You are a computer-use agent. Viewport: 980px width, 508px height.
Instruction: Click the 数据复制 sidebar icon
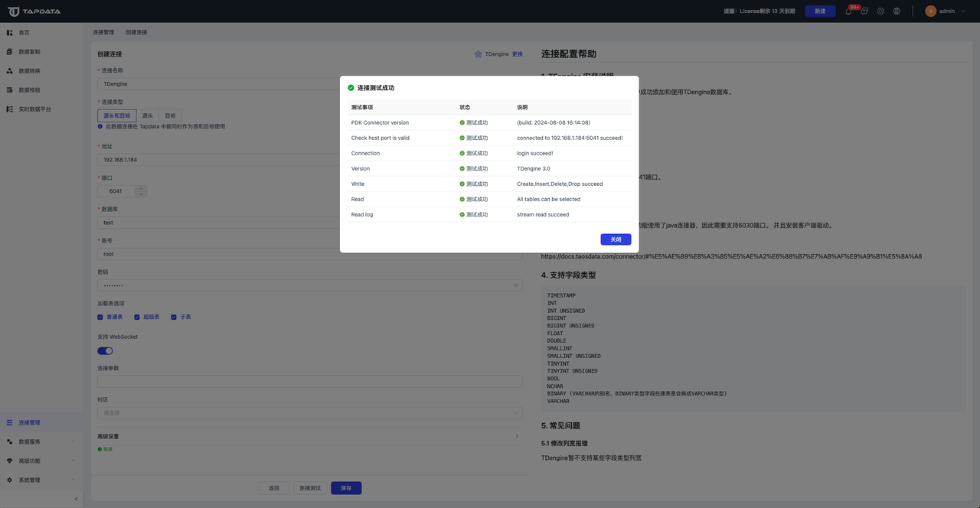coord(10,52)
